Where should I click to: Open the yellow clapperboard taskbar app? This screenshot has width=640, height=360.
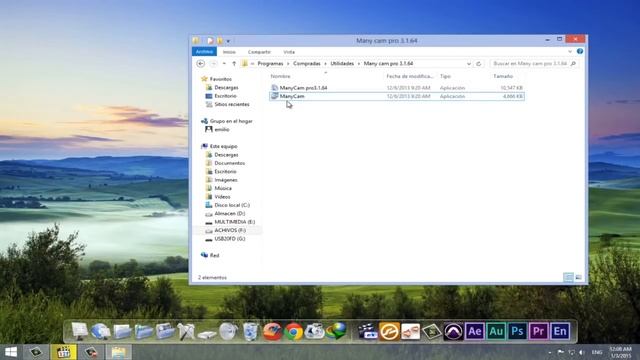coord(64,352)
